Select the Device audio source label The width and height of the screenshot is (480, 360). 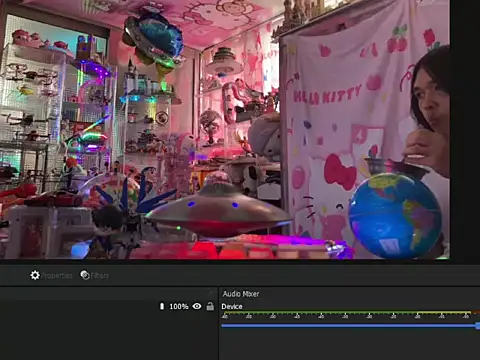[x=232, y=306]
